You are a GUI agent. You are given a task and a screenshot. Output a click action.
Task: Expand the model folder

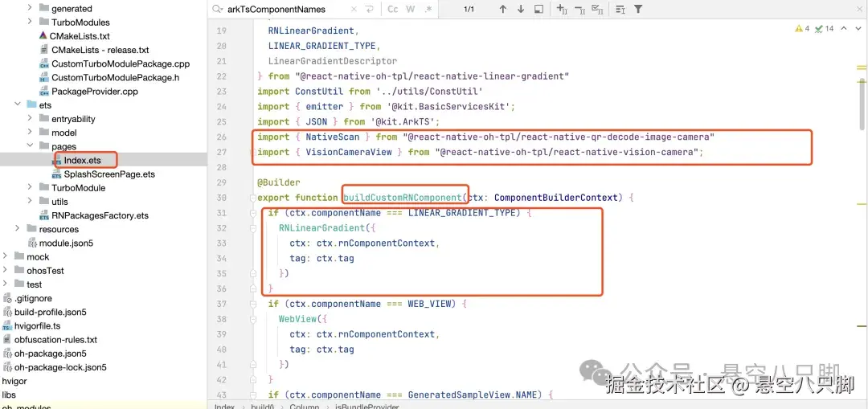(x=30, y=133)
